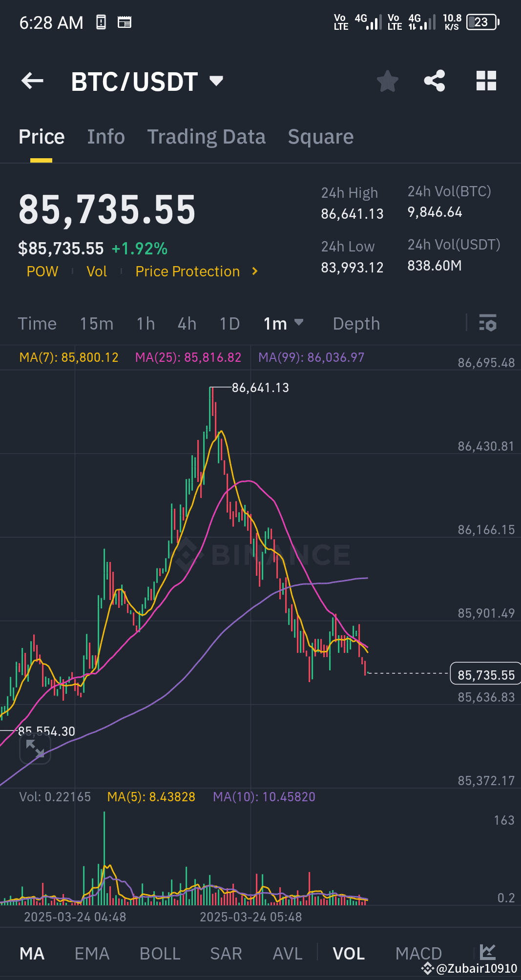This screenshot has height=980, width=521.
Task: Toggle the MACD sub-indicator
Action: 418,954
